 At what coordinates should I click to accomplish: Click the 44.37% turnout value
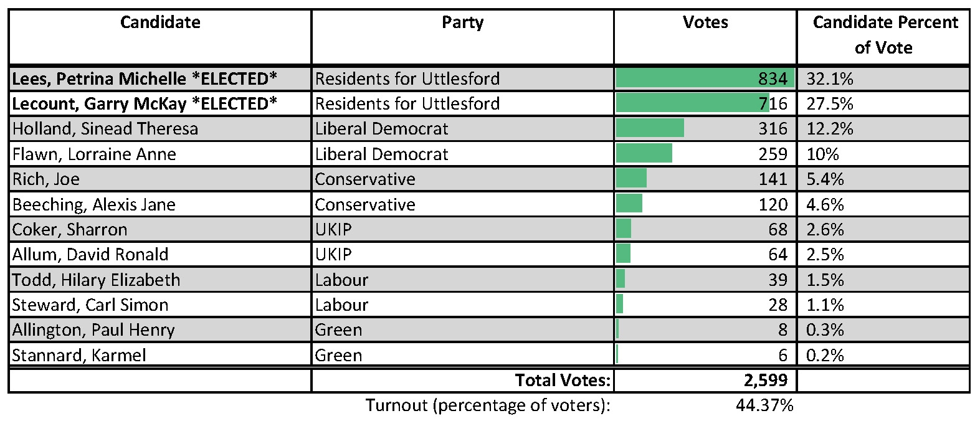(x=764, y=405)
